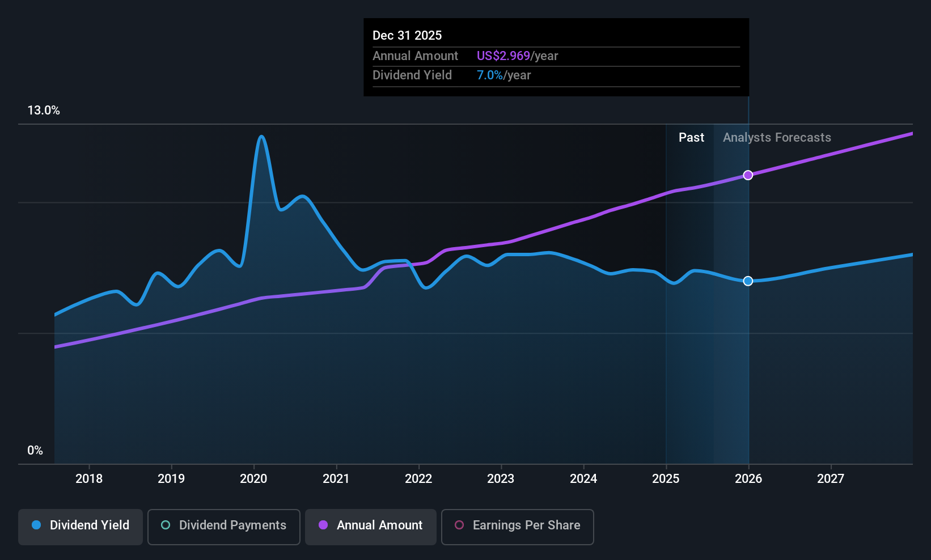Click the US$2.969 annual amount value
The width and height of the screenshot is (931, 560).
click(x=503, y=56)
